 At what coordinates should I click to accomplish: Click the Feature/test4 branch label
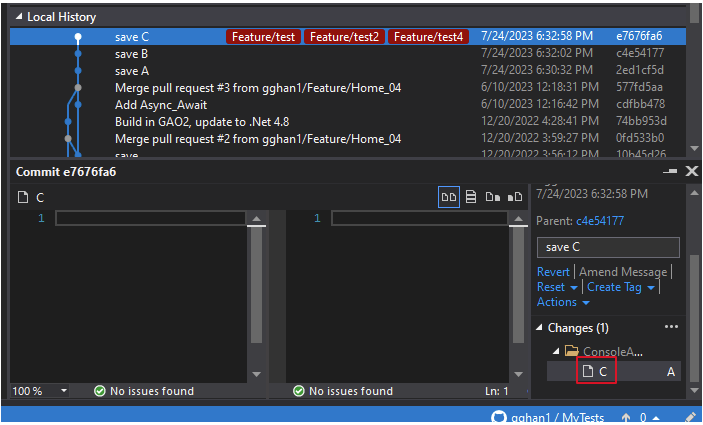coord(428,36)
